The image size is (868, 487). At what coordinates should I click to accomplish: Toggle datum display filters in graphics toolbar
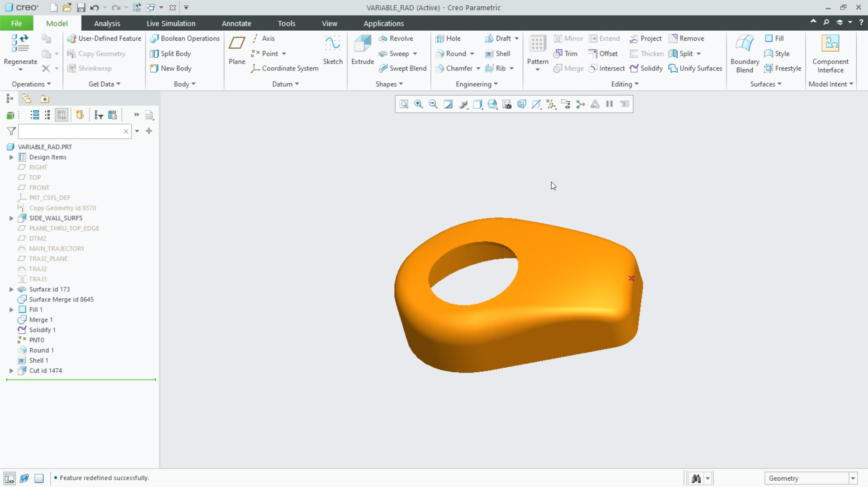[551, 104]
